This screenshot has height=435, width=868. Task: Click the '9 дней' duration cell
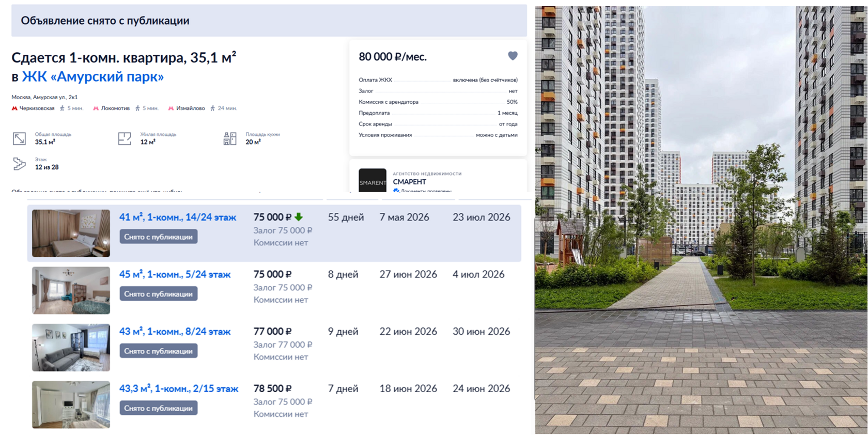point(343,332)
